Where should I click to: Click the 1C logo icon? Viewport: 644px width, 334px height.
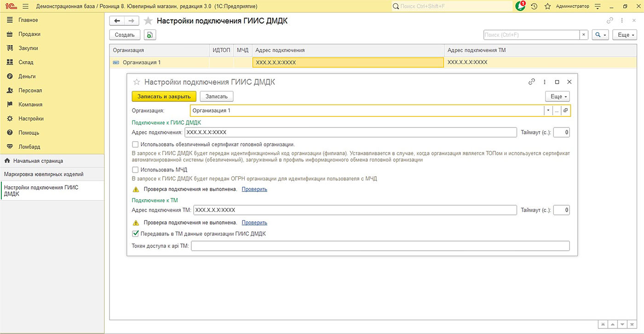coord(10,6)
